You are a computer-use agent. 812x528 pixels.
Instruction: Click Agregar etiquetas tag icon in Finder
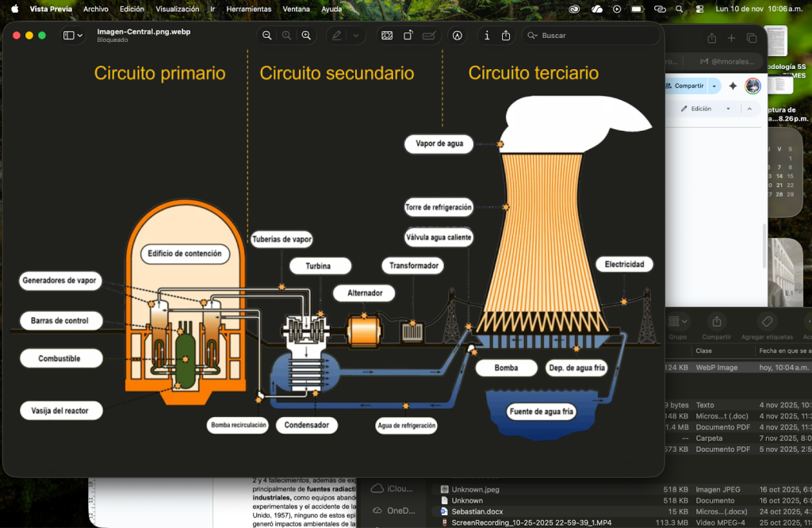(765, 322)
